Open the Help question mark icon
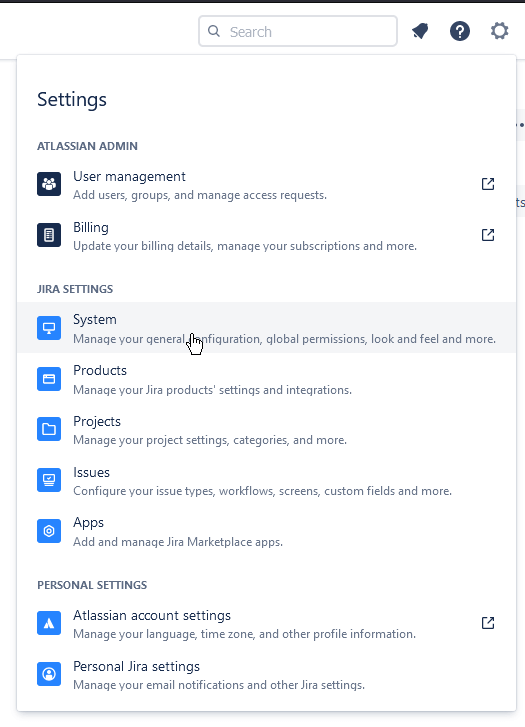Screen dimensions: 525x727 pos(460,32)
